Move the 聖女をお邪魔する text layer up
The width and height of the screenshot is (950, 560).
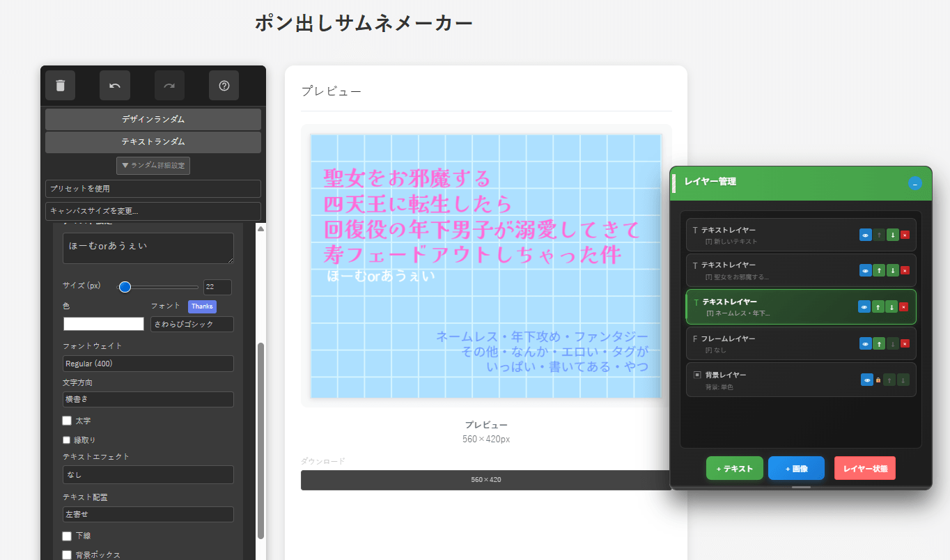(879, 270)
